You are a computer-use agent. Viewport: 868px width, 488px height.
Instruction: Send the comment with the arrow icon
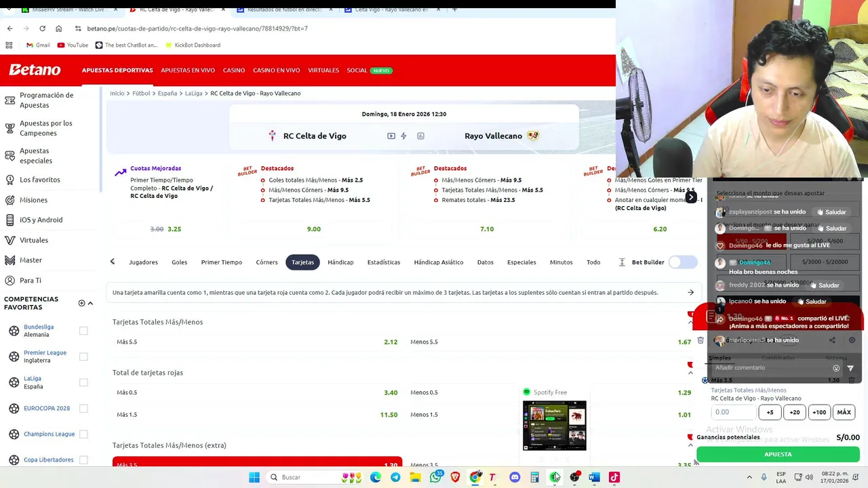pyautogui.click(x=850, y=368)
